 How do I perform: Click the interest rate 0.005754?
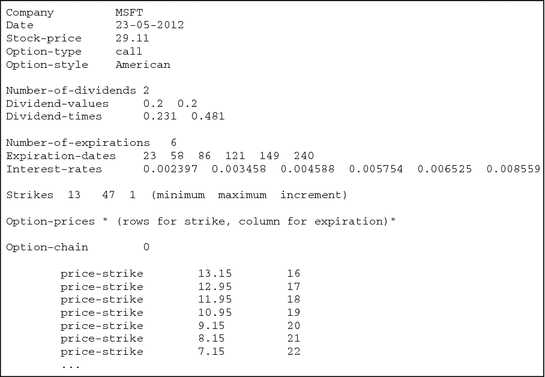coord(376,169)
